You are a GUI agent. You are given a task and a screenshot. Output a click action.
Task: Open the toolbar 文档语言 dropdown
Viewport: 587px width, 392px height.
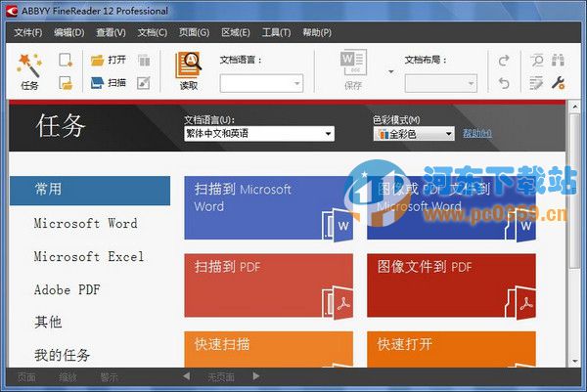point(261,83)
